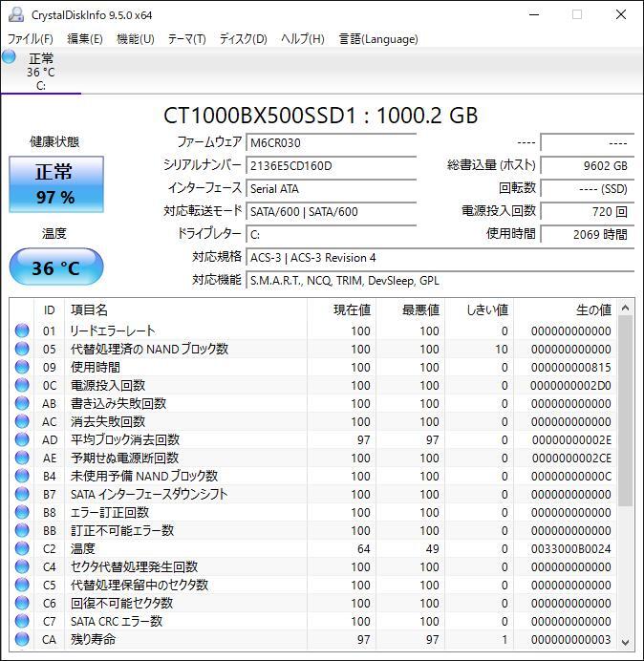Viewport: 644px width, 661px height.
Task: Click the transfer mode field SATA/600 | SATA/600
Action: (x=331, y=211)
